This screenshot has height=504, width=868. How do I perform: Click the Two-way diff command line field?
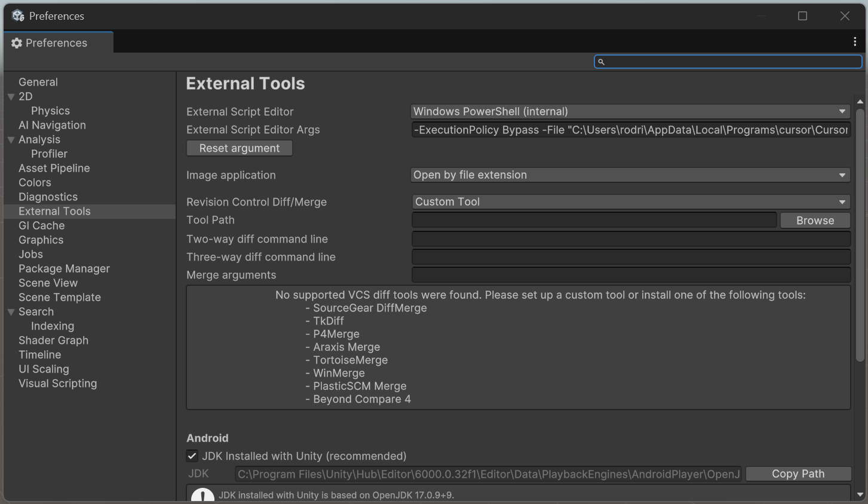[630, 239]
